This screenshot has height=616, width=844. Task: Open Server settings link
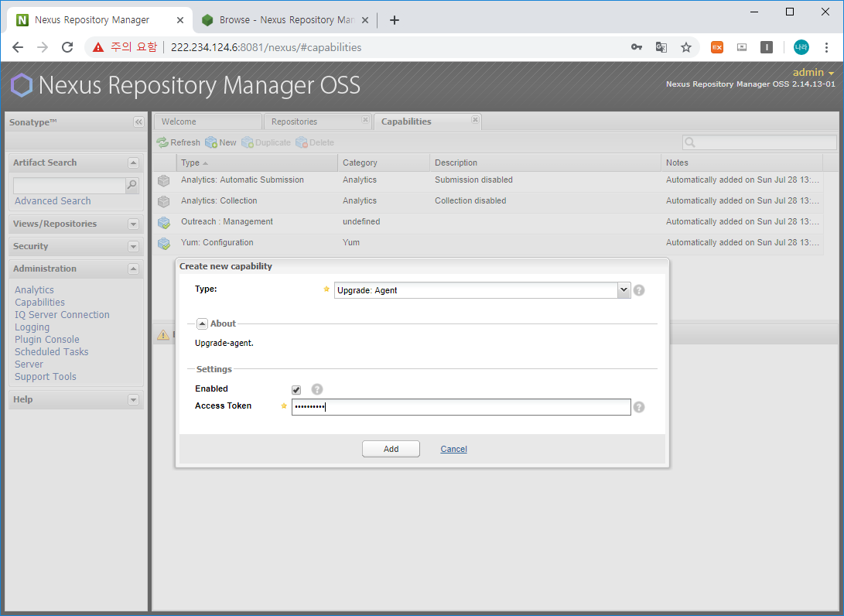click(29, 364)
